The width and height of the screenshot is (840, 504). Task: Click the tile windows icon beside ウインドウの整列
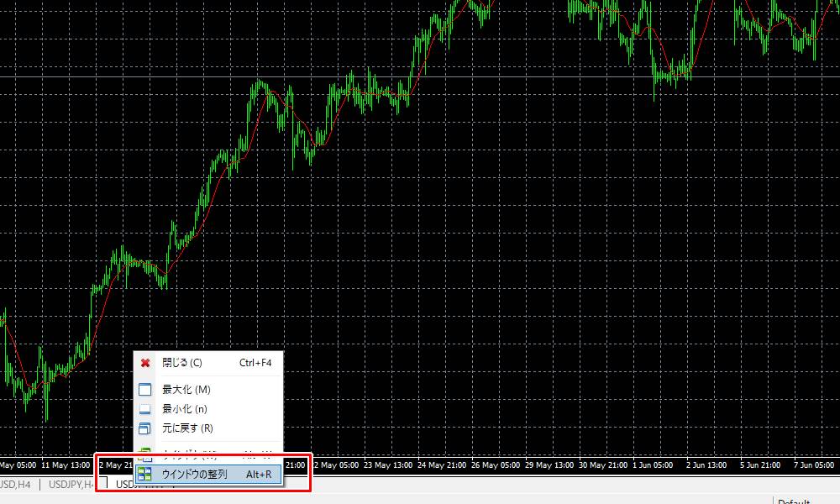pos(144,475)
